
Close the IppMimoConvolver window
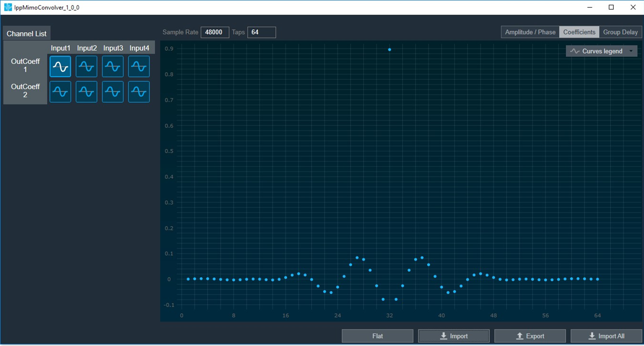[x=633, y=7]
